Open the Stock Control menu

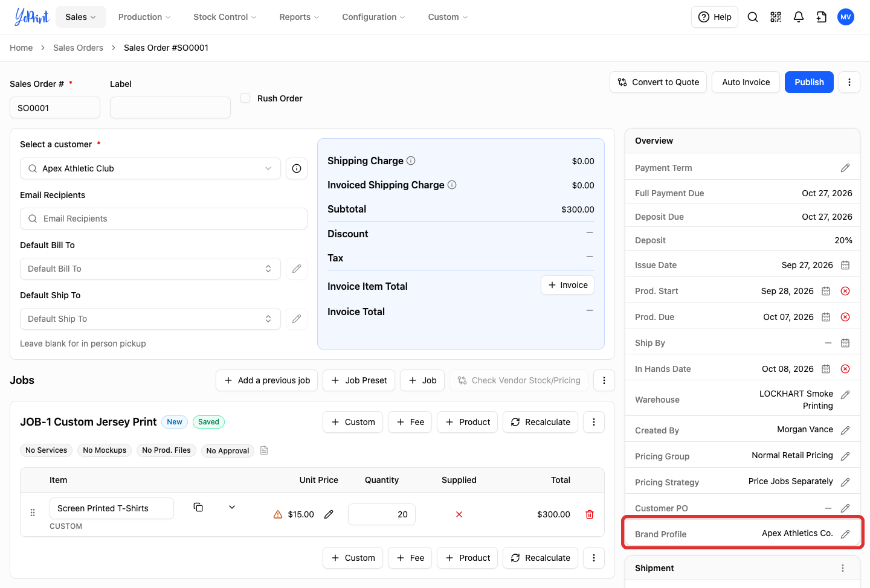pyautogui.click(x=225, y=17)
